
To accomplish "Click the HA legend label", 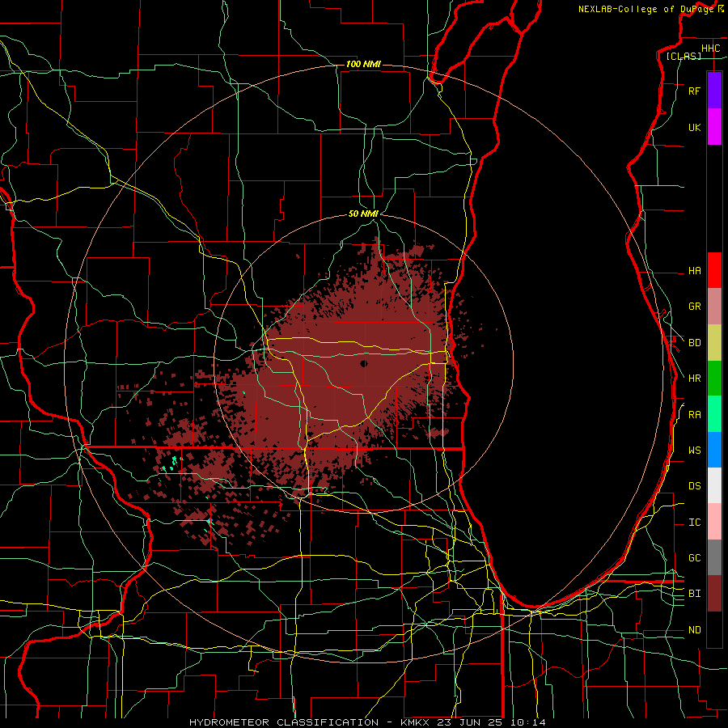I will pyautogui.click(x=694, y=271).
